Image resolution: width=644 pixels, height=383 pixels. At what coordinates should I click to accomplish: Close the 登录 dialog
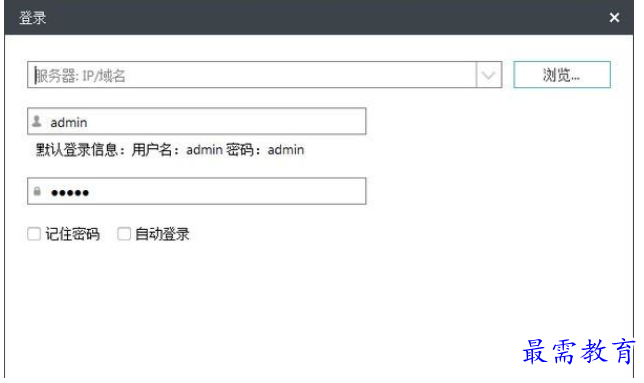[614, 17]
